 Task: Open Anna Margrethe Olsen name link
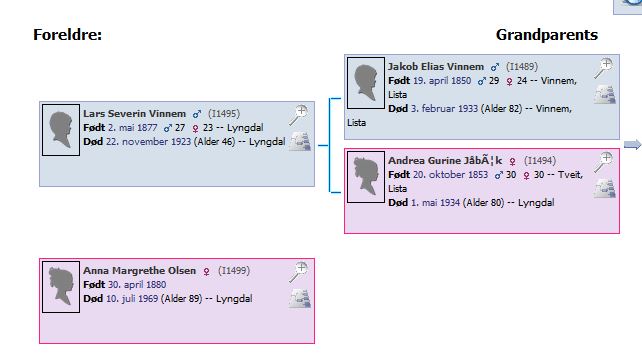click(140, 271)
